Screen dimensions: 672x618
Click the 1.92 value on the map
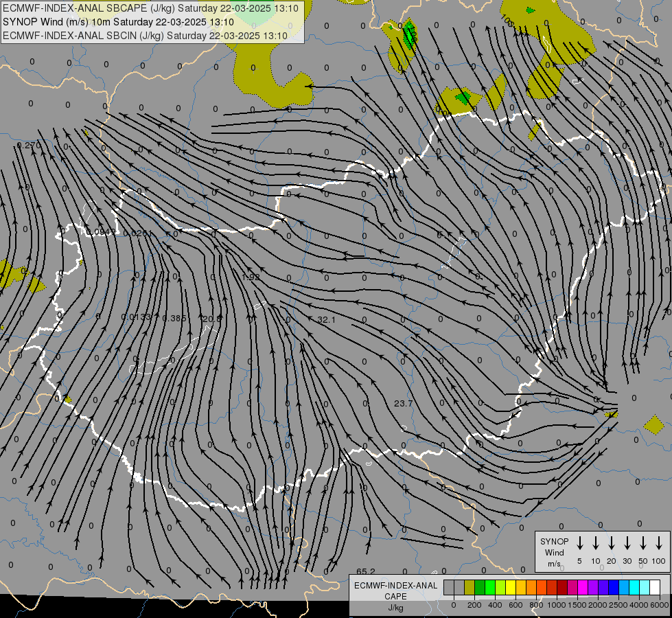(x=251, y=277)
